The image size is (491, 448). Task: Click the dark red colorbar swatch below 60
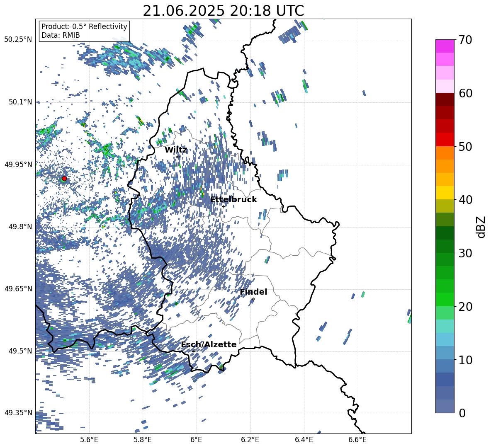(x=445, y=99)
